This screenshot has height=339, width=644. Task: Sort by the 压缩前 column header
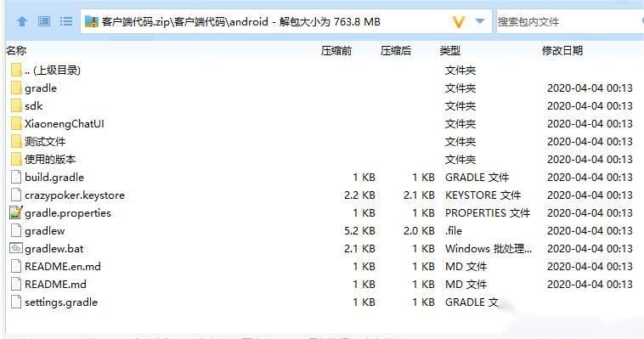336,50
